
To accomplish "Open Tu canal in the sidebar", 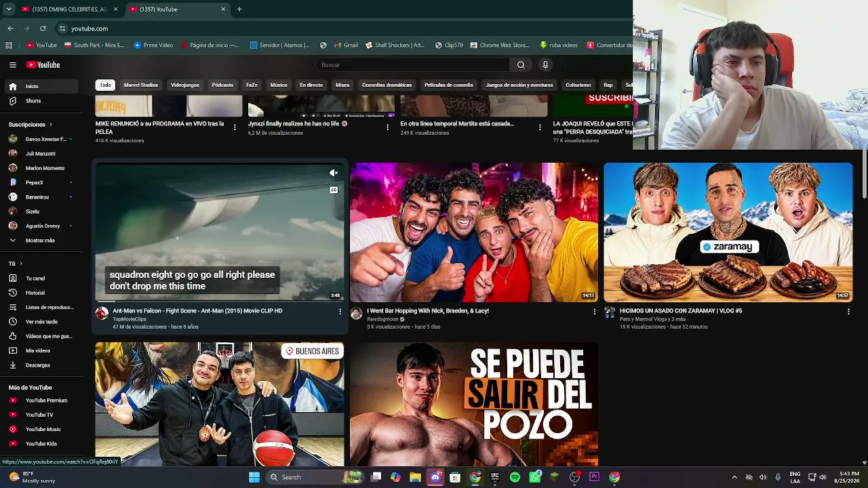I will [x=41, y=279].
